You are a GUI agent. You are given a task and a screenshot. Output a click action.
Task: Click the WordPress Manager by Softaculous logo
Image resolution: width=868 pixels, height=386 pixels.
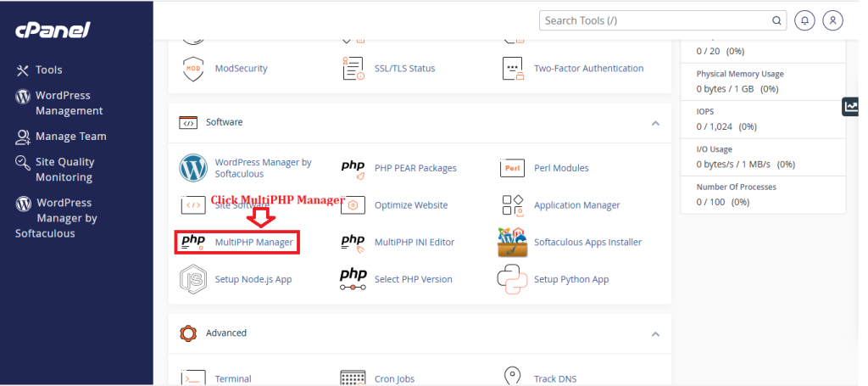pyautogui.click(x=193, y=168)
